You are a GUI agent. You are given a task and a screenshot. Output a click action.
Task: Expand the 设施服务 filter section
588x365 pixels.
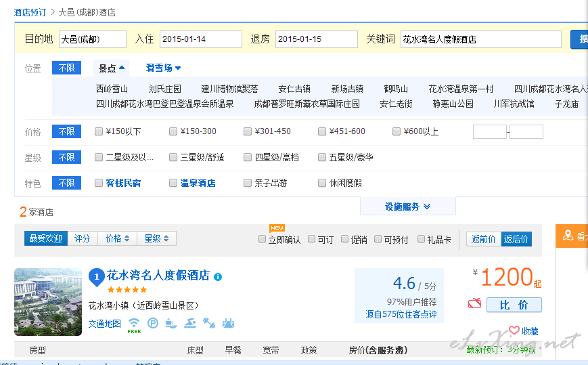point(407,207)
